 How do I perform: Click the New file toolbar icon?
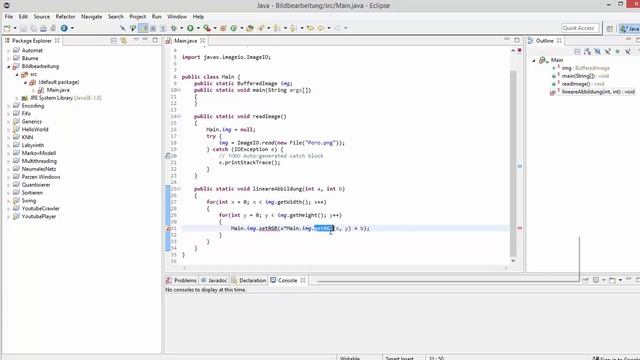[x=7, y=28]
